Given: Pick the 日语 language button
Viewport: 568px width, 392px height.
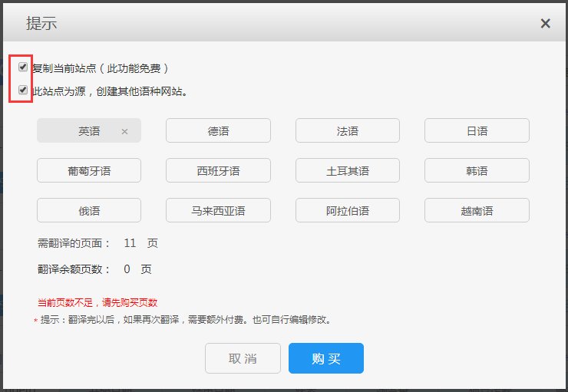Looking at the screenshot, I should point(477,131).
